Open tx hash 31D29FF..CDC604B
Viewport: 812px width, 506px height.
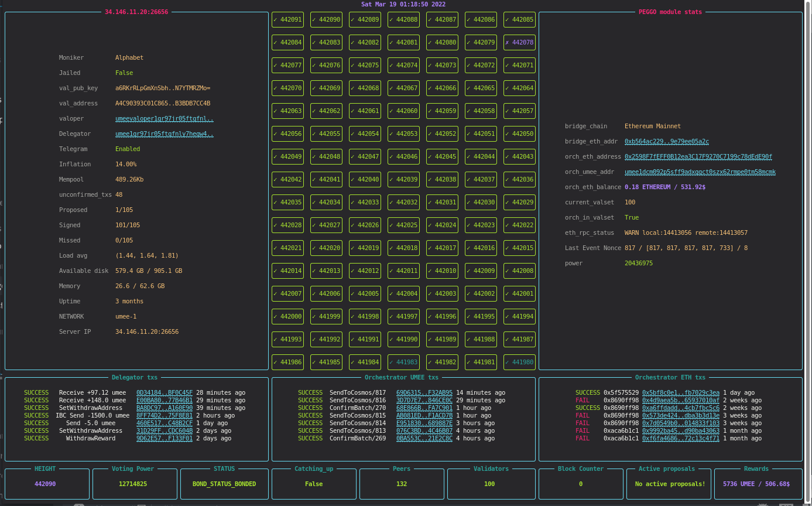165,430
